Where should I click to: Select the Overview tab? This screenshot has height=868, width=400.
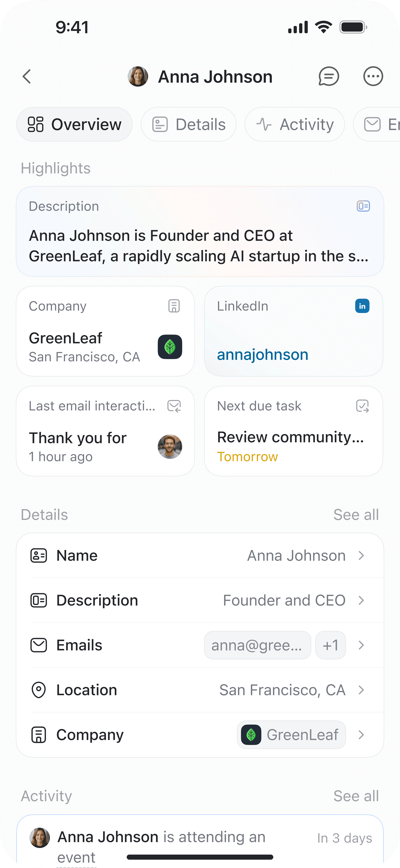click(x=74, y=124)
